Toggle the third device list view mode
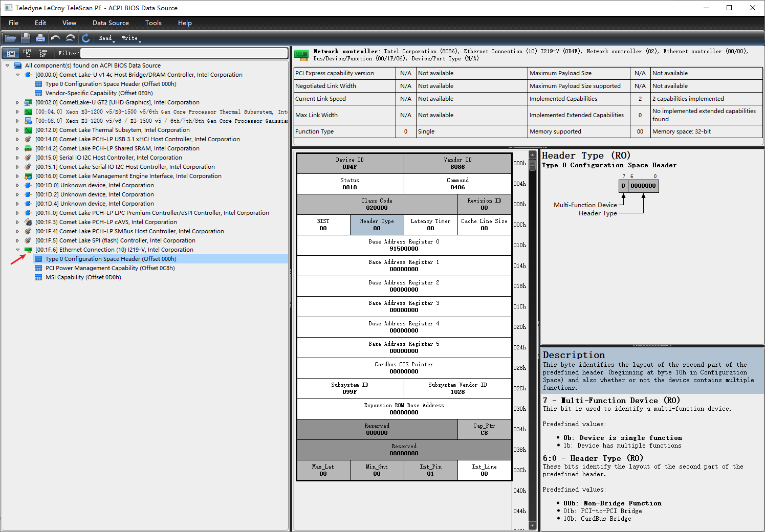Viewport: 765px width, 532px height. [43, 53]
